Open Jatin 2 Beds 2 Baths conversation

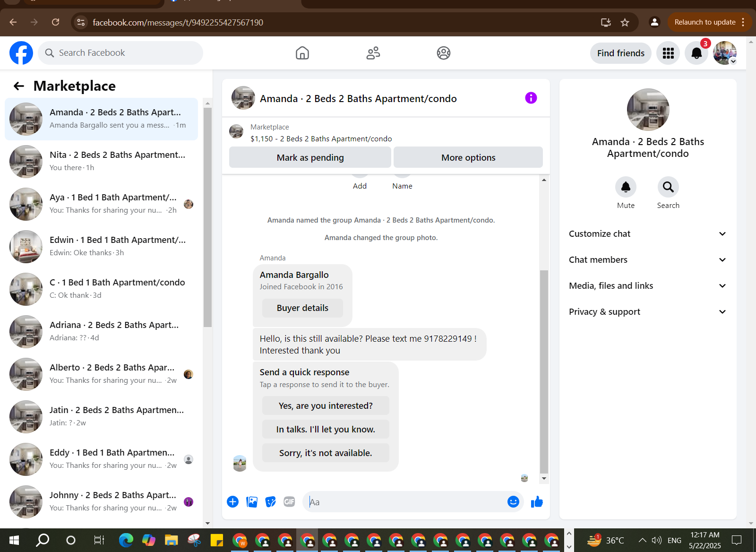(101, 417)
